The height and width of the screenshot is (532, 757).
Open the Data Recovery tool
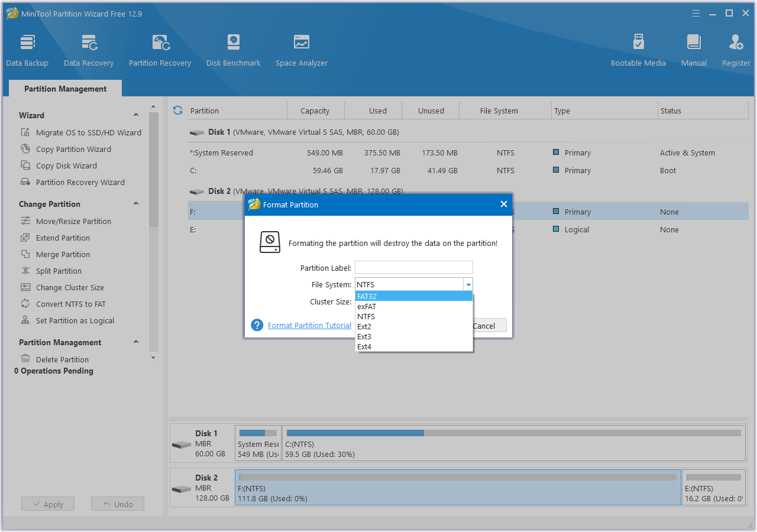click(89, 51)
